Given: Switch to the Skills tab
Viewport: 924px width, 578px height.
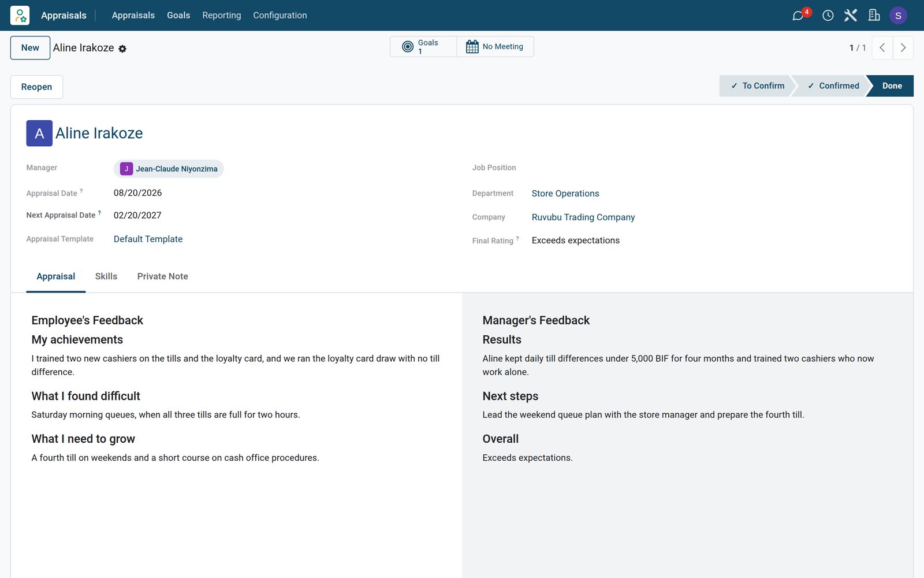Looking at the screenshot, I should 106,276.
